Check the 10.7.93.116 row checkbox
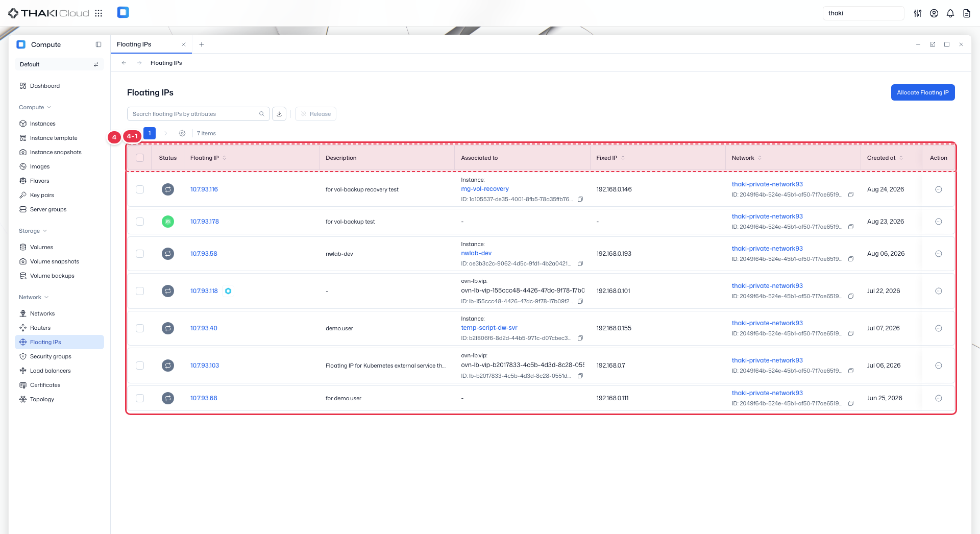 pyautogui.click(x=140, y=189)
